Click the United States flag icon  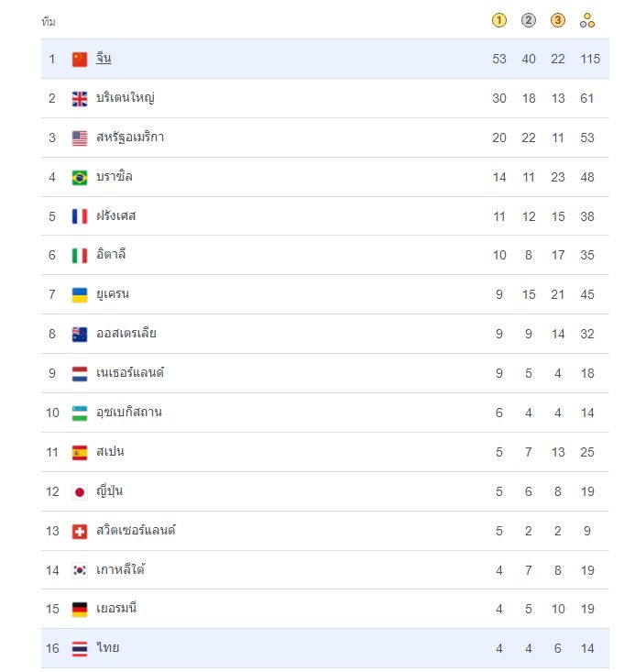tap(80, 138)
